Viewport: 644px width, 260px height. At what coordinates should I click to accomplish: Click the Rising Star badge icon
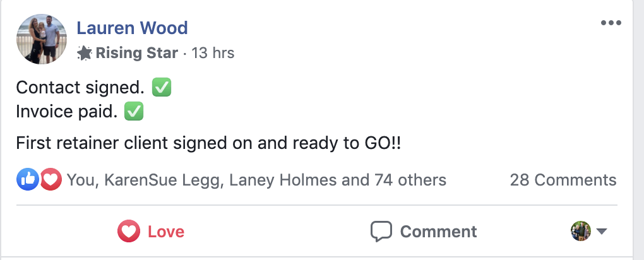[x=85, y=54]
